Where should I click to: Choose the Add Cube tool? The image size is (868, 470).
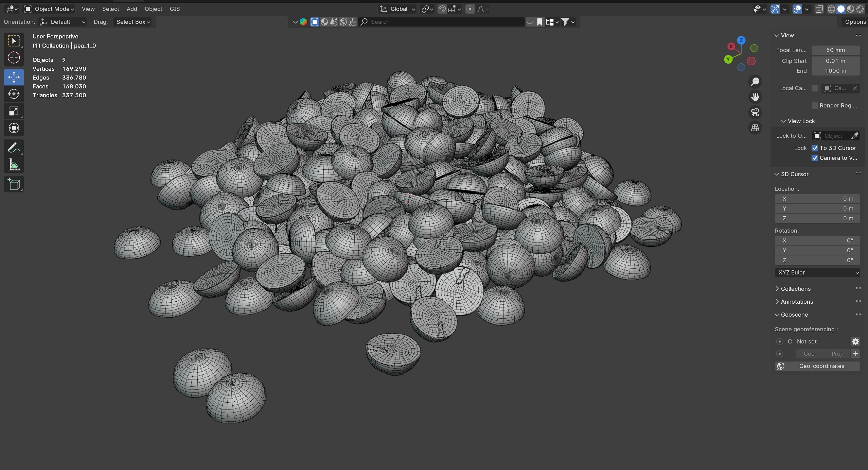14,184
